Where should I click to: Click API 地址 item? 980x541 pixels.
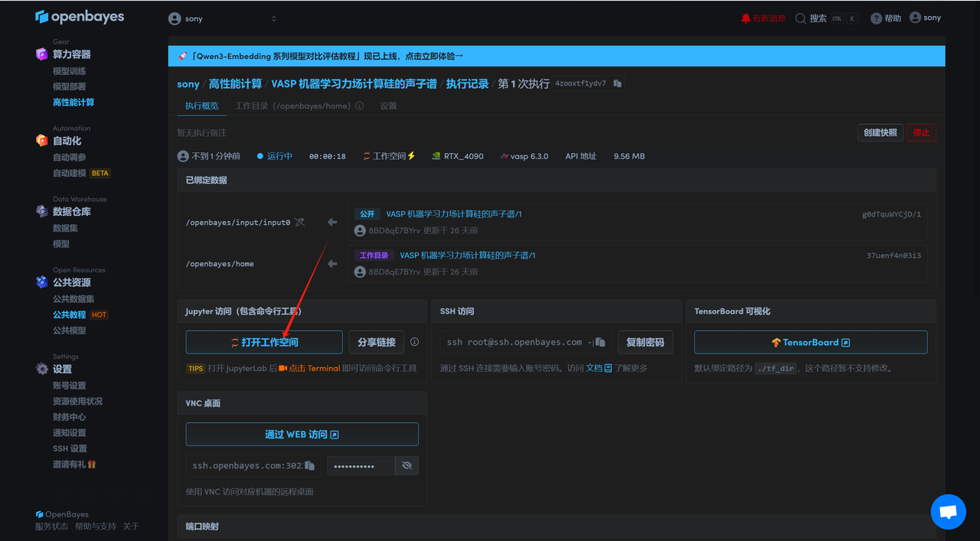point(580,156)
